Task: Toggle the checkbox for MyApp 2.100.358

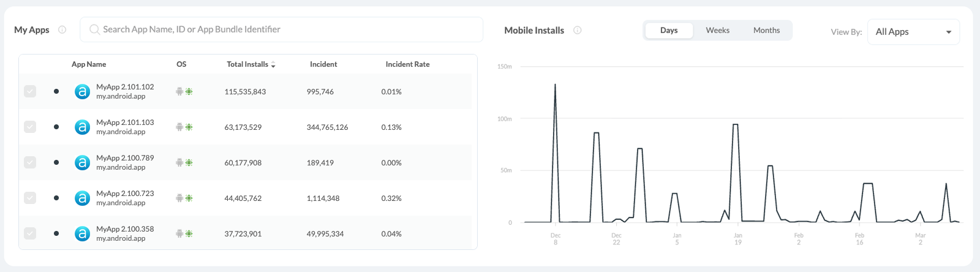Action: tap(30, 233)
